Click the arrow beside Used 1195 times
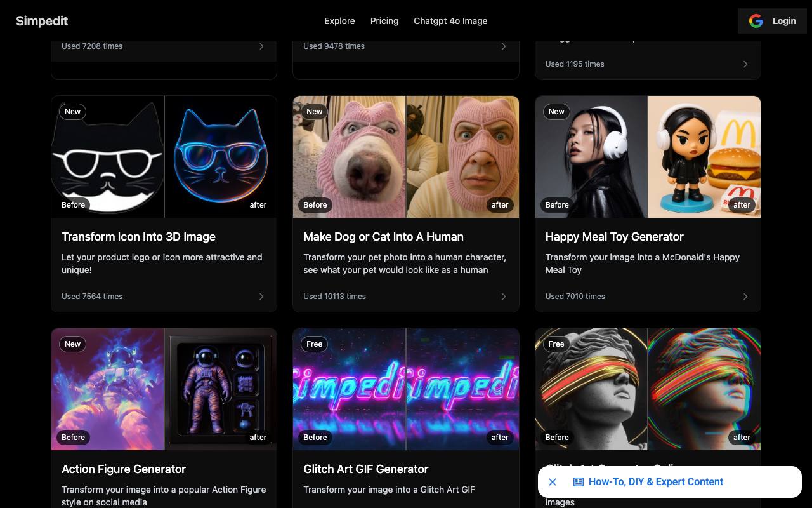 pos(745,64)
